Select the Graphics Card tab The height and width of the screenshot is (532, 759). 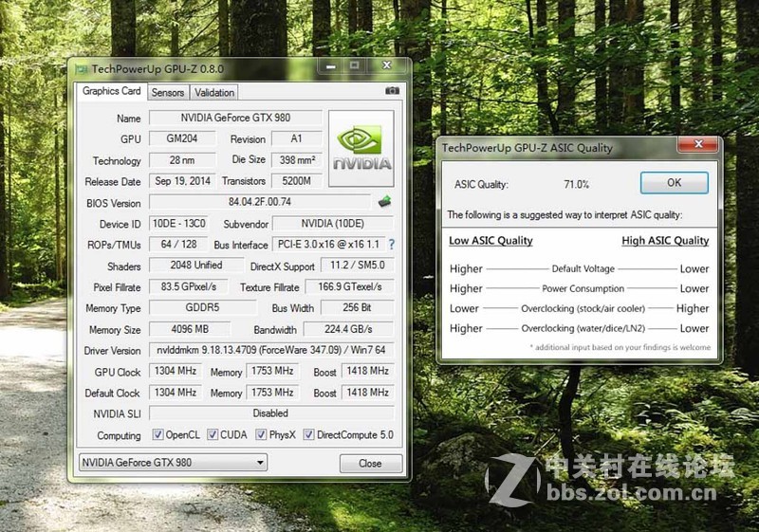[111, 91]
